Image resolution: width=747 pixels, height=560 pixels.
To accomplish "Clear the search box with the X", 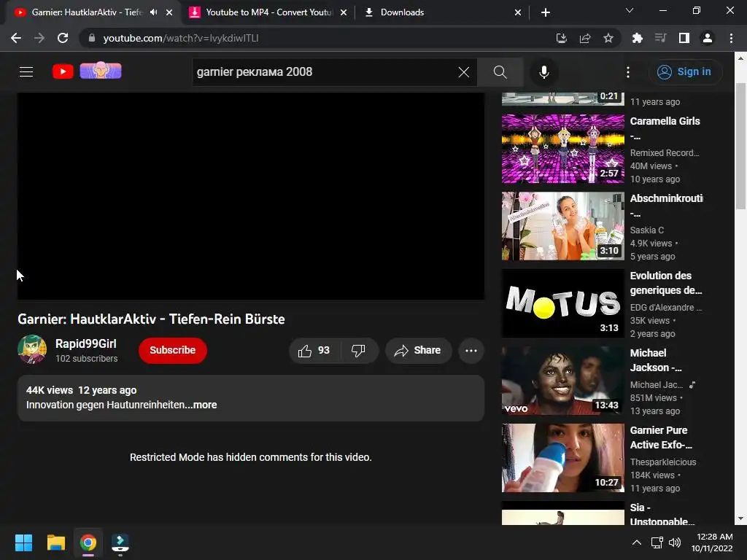I will tap(463, 72).
